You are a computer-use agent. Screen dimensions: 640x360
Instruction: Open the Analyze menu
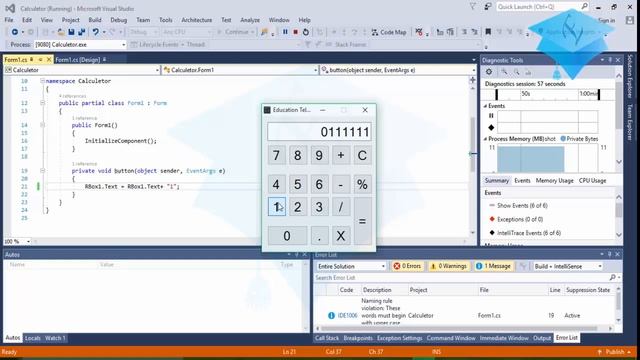(x=250, y=20)
